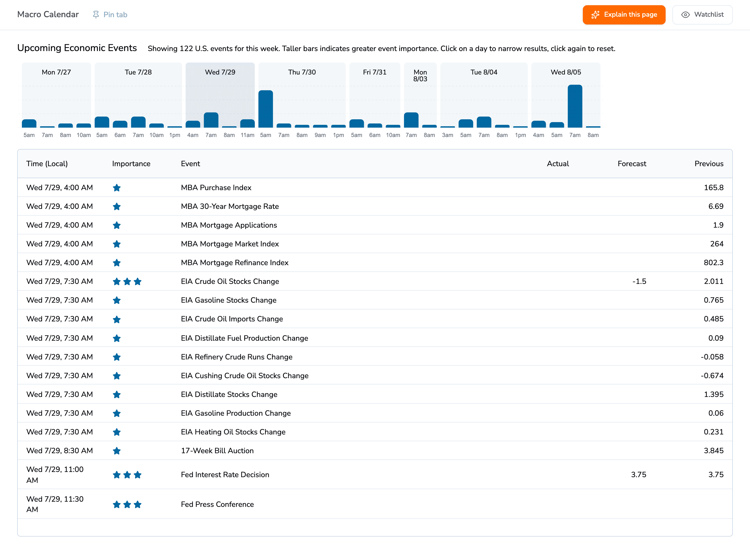Open the Fed Interest Rate Decision event row
The width and height of the screenshot is (750, 560).
point(375,475)
